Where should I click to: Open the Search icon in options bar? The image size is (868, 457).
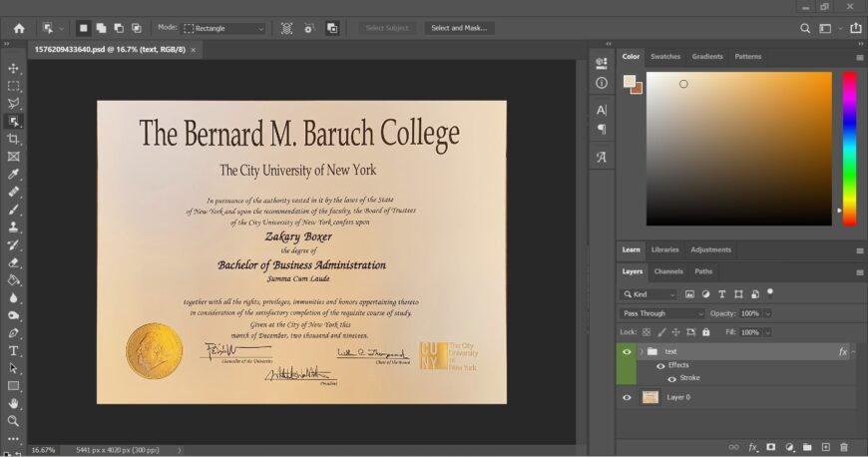tap(805, 28)
